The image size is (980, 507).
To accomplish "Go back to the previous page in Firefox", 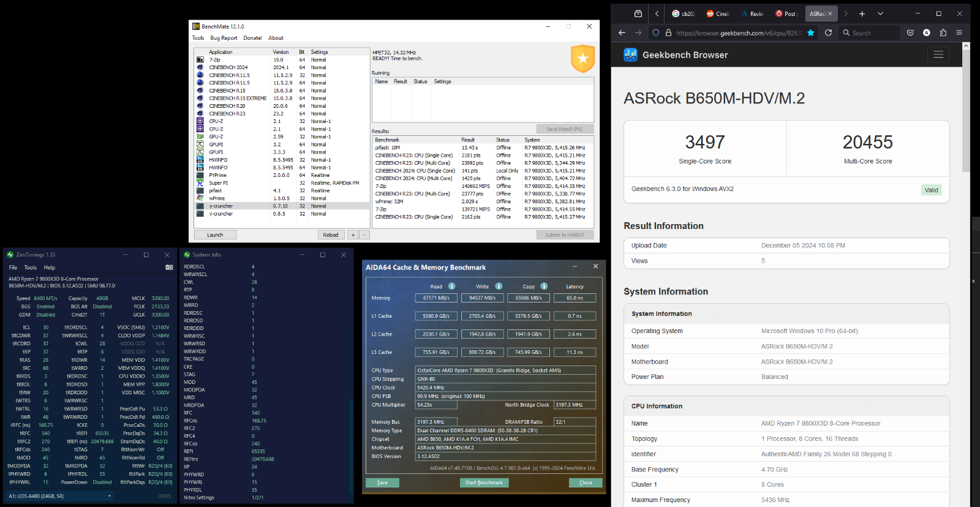I will point(622,33).
